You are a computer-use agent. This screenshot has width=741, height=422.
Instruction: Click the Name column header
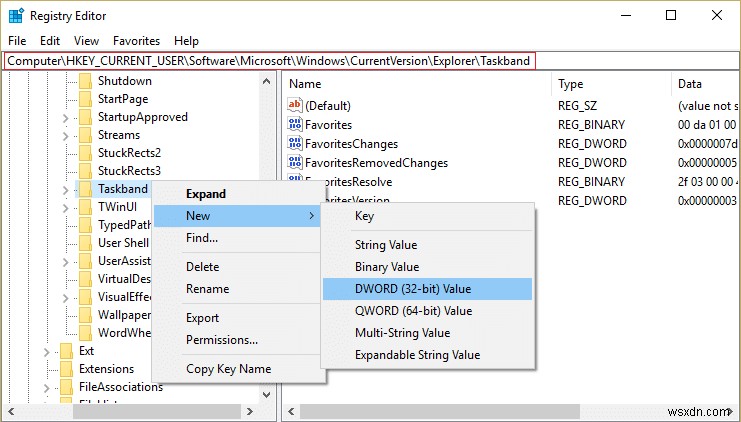point(305,84)
